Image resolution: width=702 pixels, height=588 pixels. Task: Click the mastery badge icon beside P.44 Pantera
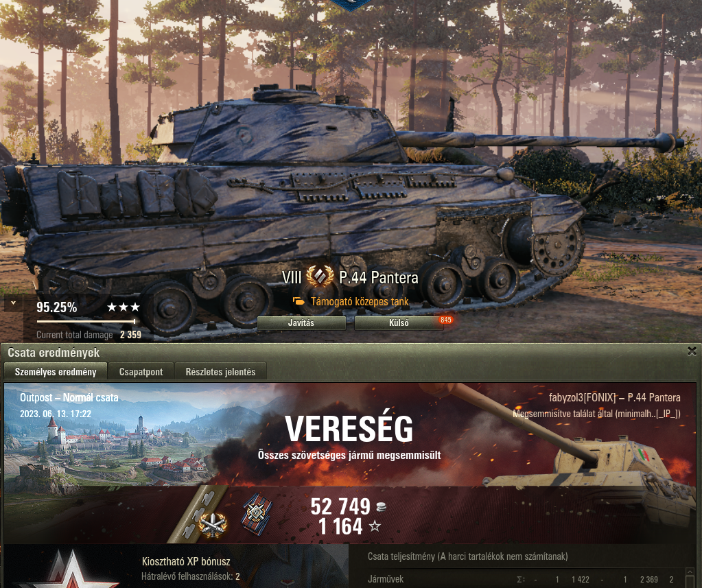tap(320, 277)
